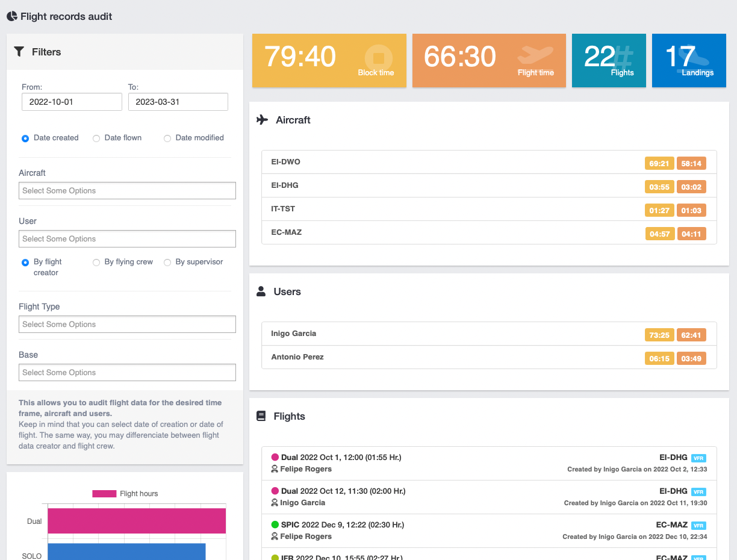Viewport: 737px width, 560px height.
Task: Click the person icon in Users header
Action: pos(261,291)
